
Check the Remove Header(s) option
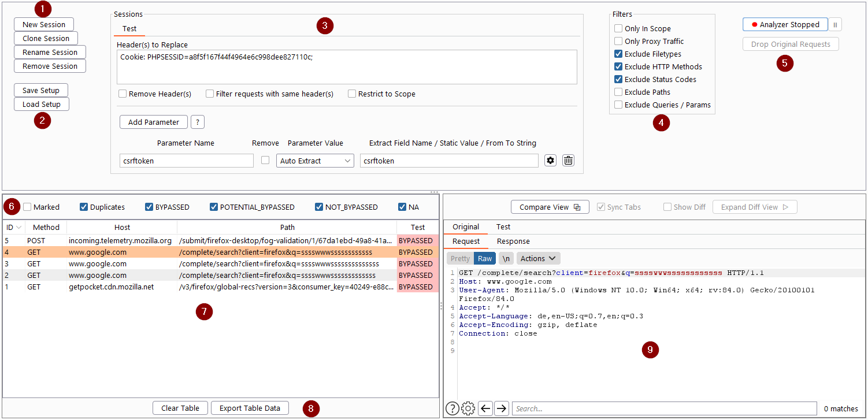(x=123, y=94)
